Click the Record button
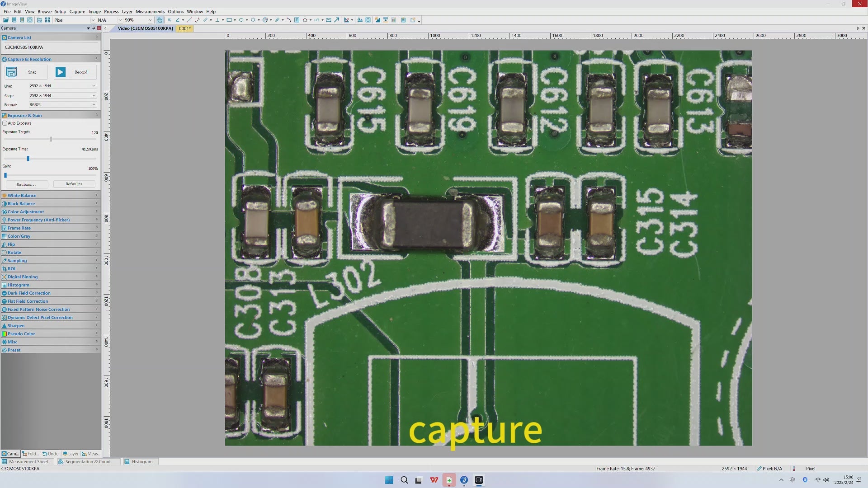 [x=75, y=72]
